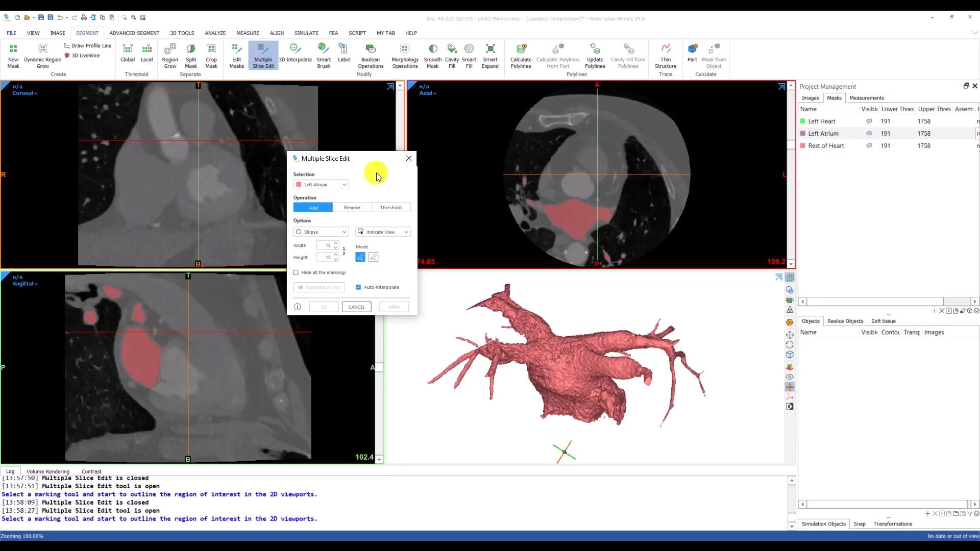Click the CANCEL button in dialog
Viewport: 980px width, 551px height.
coord(356,307)
